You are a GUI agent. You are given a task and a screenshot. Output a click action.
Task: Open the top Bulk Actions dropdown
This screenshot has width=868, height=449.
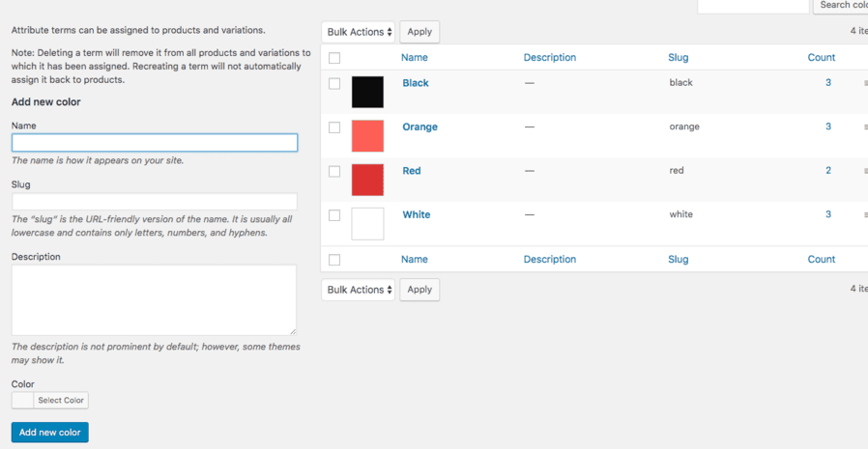coord(359,32)
